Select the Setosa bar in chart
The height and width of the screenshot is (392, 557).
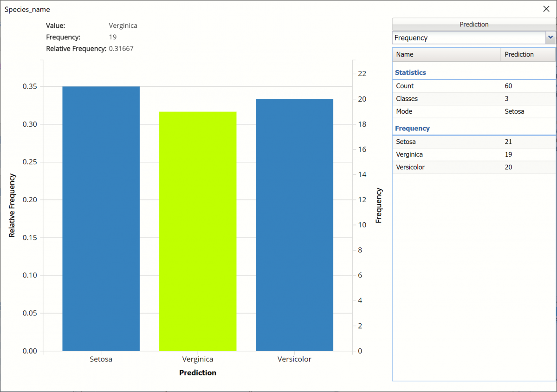click(101, 218)
